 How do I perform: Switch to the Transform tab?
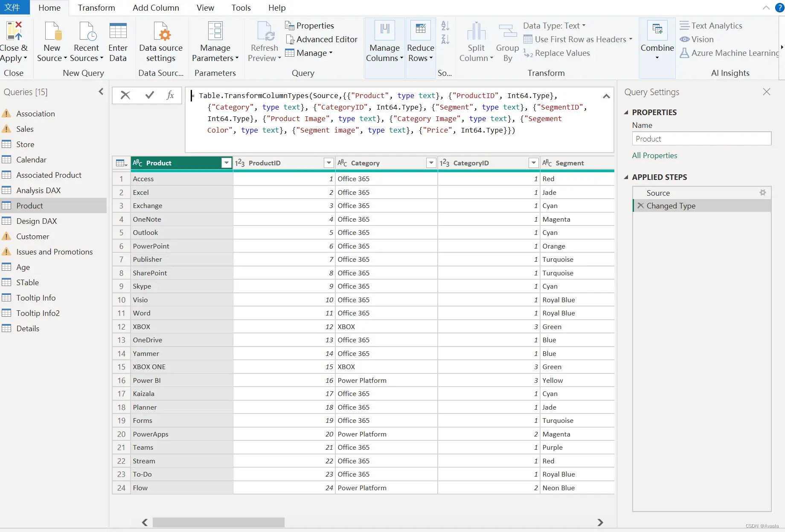96,8
